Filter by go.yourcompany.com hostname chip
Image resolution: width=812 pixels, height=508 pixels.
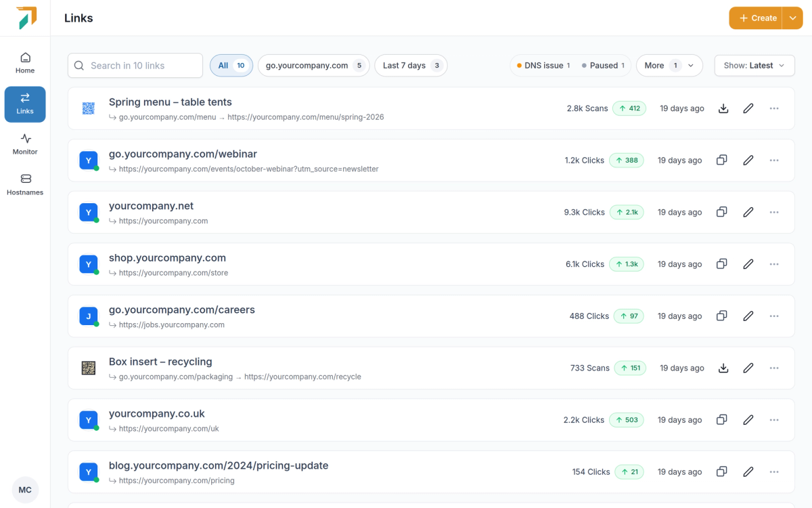tap(314, 66)
